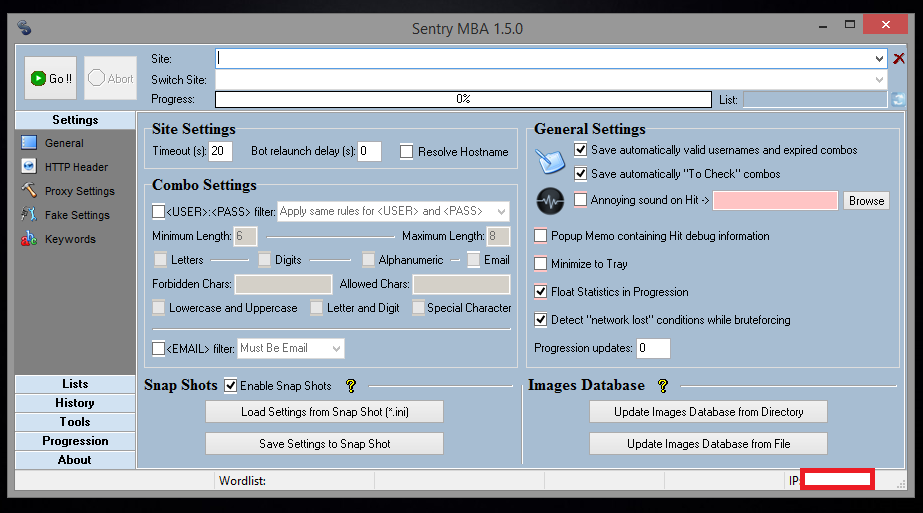Click the "Wordlist:" status bar entry
Screen dimensions: 923x513
click(243, 481)
